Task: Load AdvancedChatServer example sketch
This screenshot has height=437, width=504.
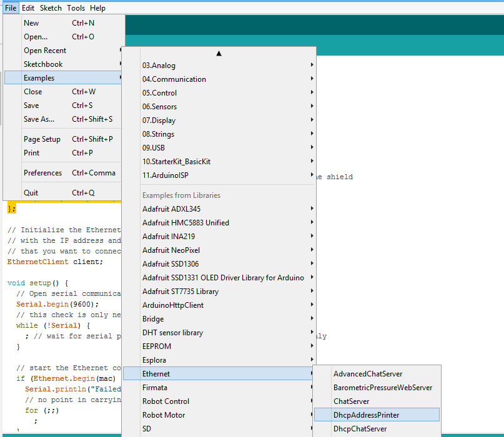Action: (377, 374)
